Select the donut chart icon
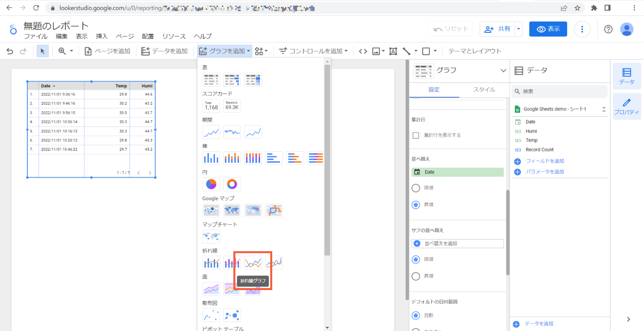644x331 pixels. click(231, 184)
